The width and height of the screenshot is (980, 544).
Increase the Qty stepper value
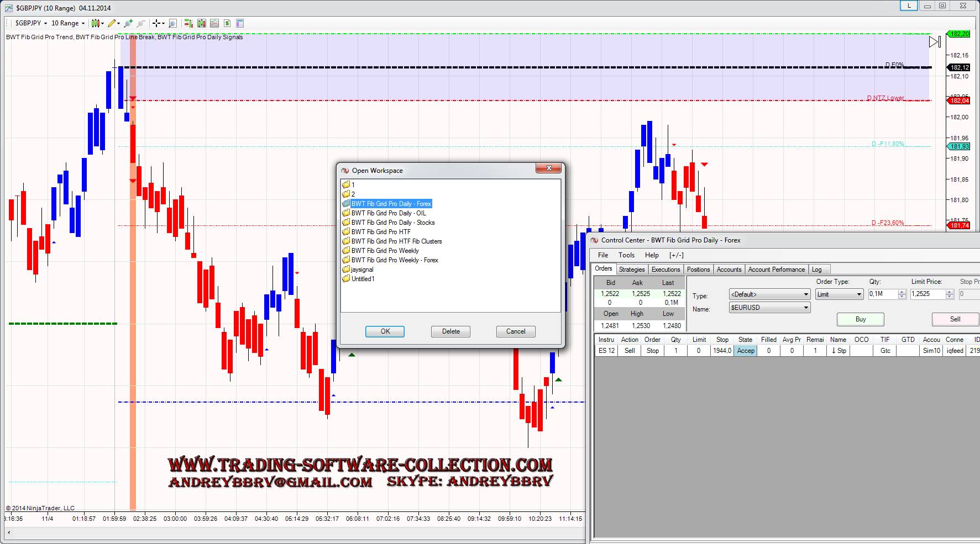[x=902, y=292]
